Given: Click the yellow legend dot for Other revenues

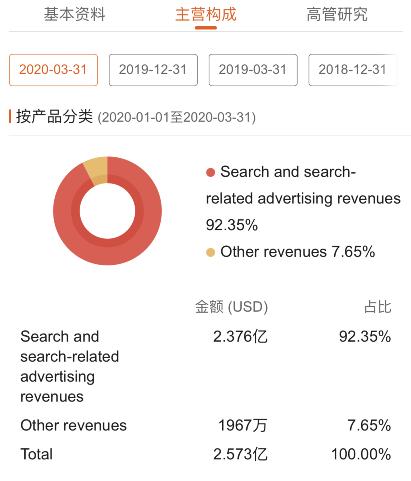Looking at the screenshot, I should pyautogui.click(x=211, y=252).
